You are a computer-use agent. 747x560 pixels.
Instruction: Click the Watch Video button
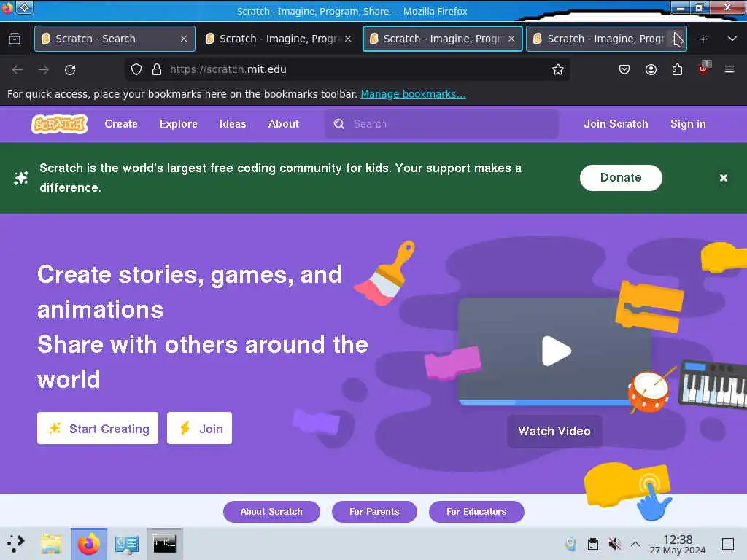point(554,431)
